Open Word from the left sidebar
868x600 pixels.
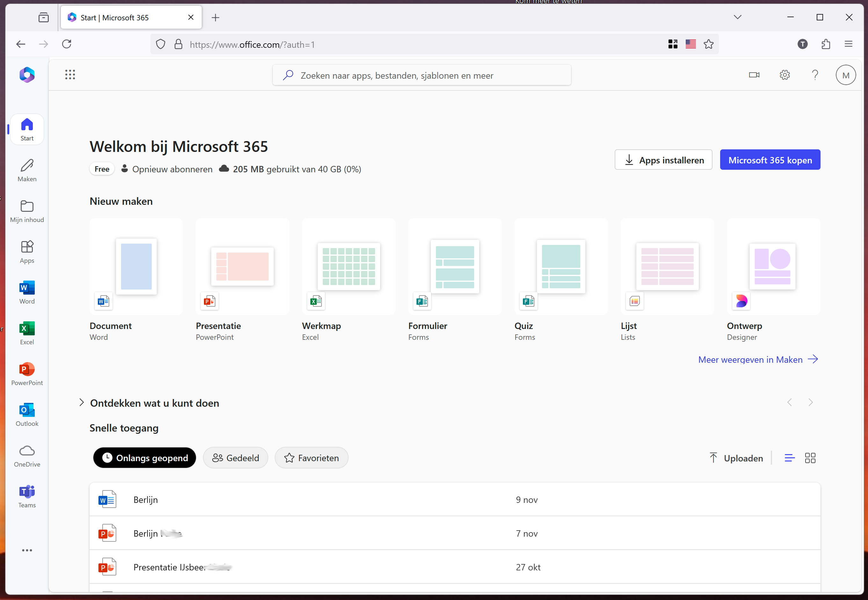(27, 292)
